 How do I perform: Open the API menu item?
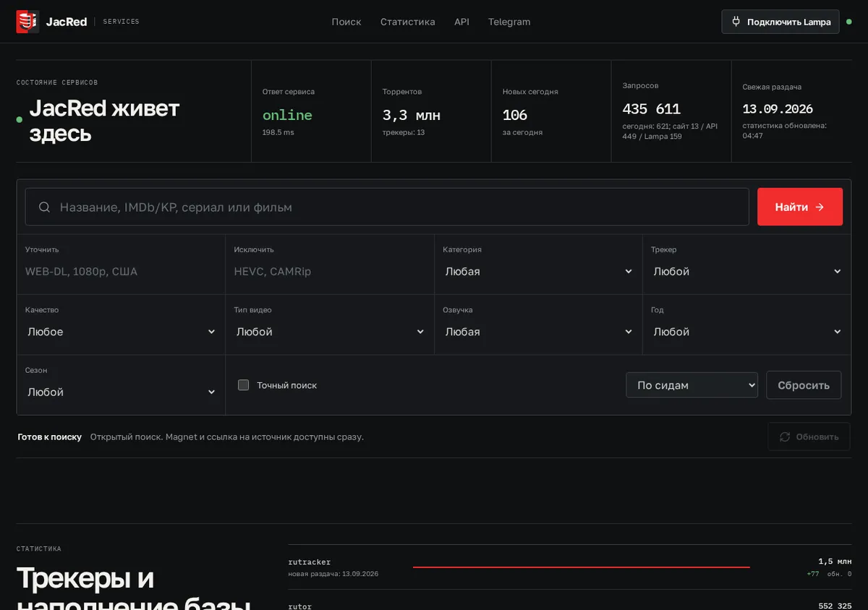pyautogui.click(x=461, y=22)
